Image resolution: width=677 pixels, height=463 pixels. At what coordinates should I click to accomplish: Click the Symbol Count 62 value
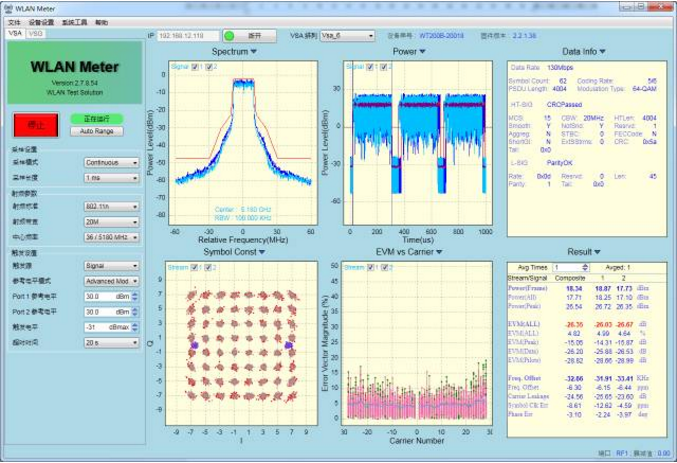click(x=563, y=81)
